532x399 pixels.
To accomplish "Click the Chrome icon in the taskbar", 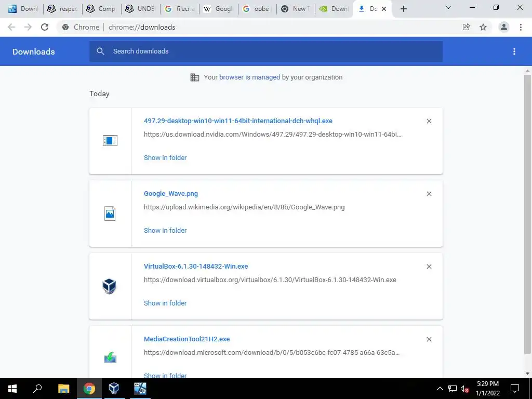I will 89,389.
